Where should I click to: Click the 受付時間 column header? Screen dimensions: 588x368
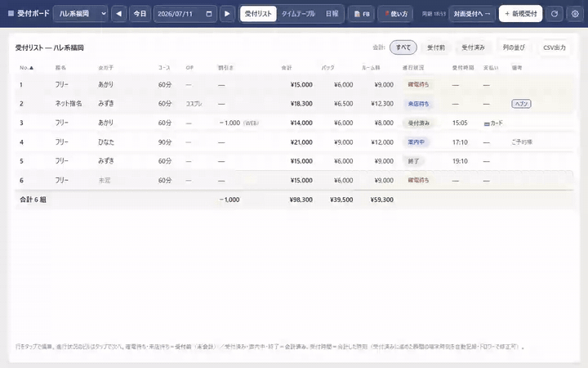point(463,68)
